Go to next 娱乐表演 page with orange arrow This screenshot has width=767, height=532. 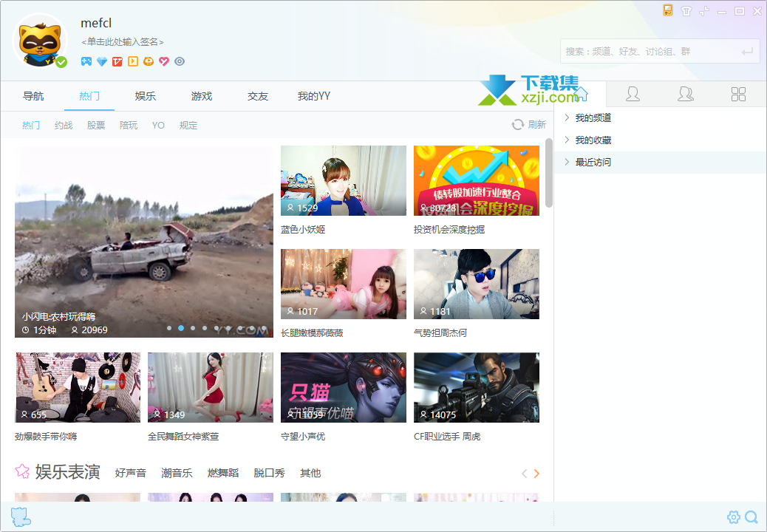(x=536, y=474)
